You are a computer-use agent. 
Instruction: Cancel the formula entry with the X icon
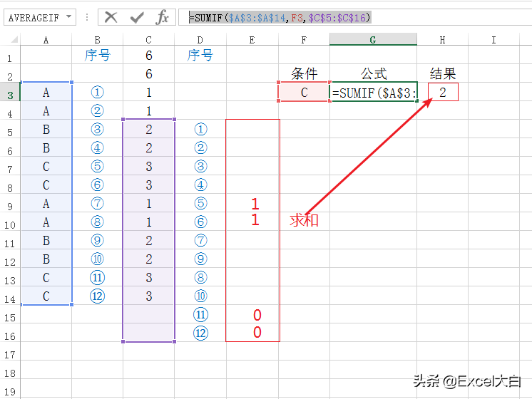(111, 17)
